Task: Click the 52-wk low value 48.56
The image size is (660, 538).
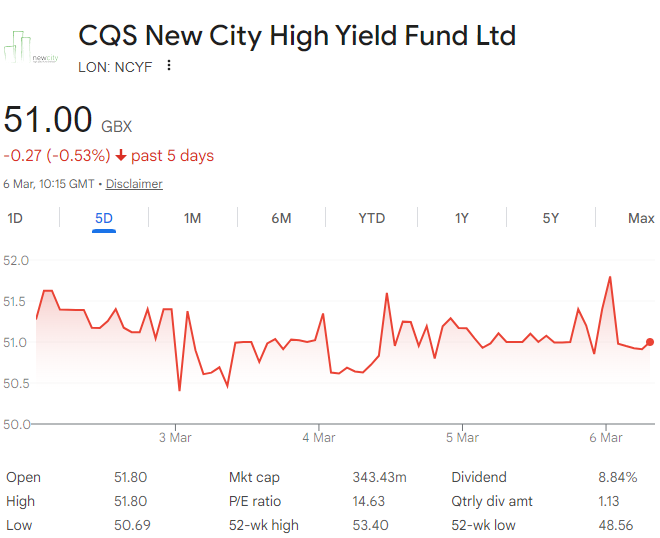Action: (616, 525)
